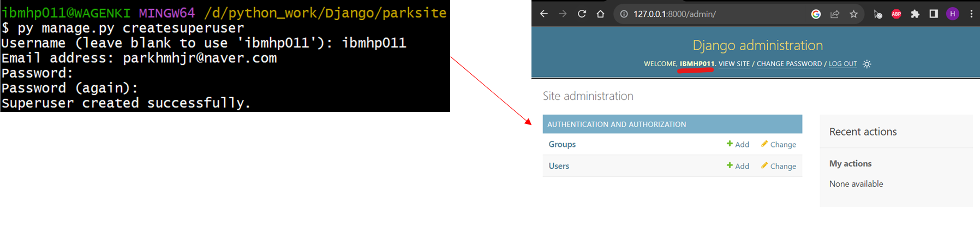This screenshot has width=980, height=249.
Task: Open the Groups model link
Action: pyautogui.click(x=562, y=144)
